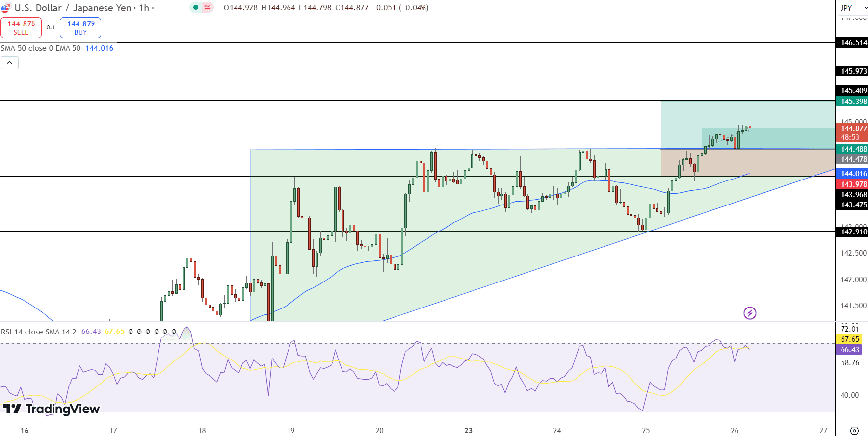Click date 26 on the time axis

point(735,431)
